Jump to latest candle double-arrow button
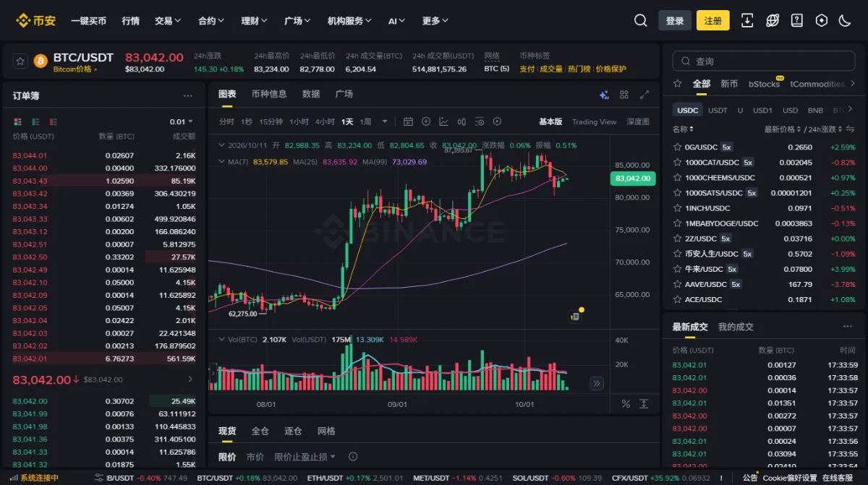 (x=597, y=383)
